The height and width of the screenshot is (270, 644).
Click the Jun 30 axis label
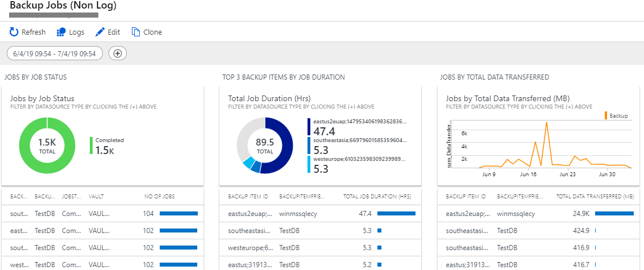[607, 175]
